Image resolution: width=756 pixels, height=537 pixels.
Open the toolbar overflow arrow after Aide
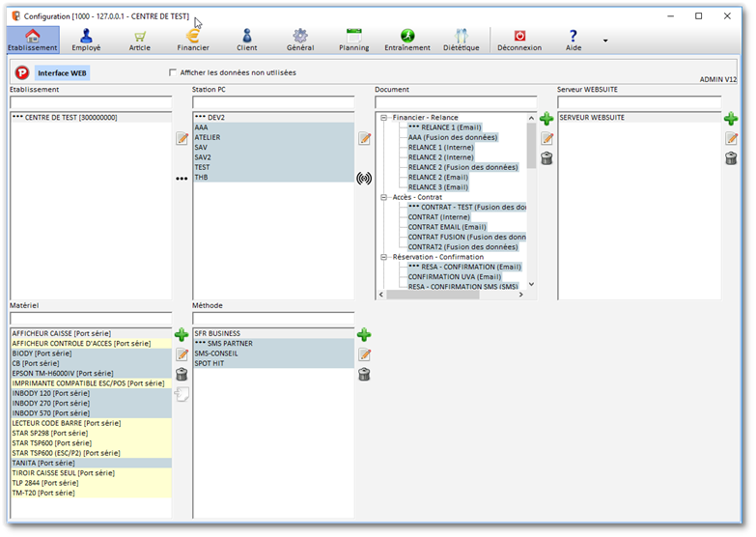[x=605, y=41]
